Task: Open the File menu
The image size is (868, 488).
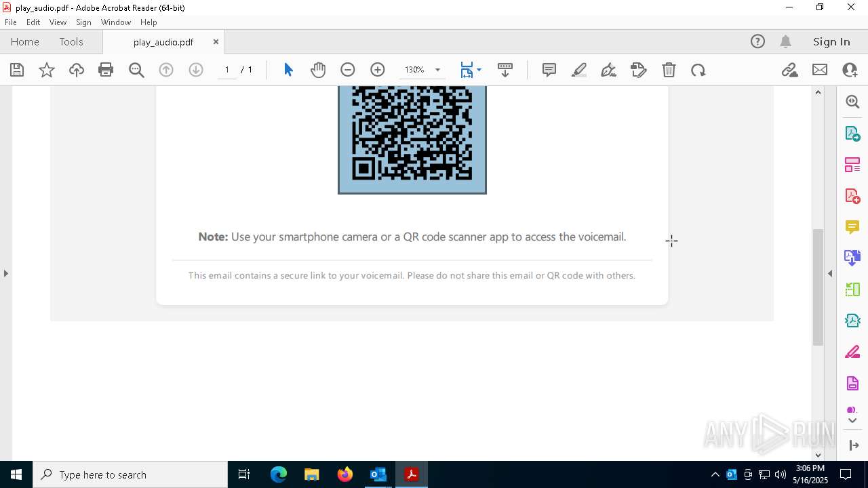Action: coord(11,22)
